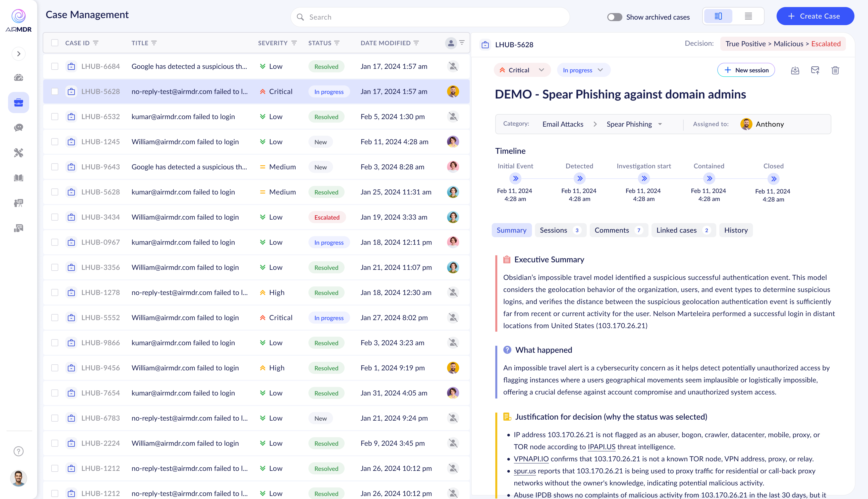Image resolution: width=868 pixels, height=499 pixels.
Task: Open the dashboard gauge sidebar icon
Action: pos(19,77)
